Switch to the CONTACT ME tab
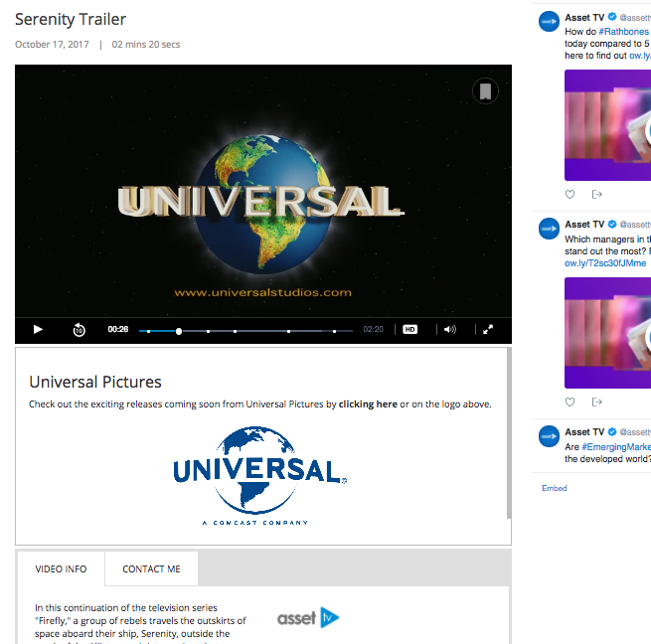Screen dimensions: 651x644 click(151, 568)
